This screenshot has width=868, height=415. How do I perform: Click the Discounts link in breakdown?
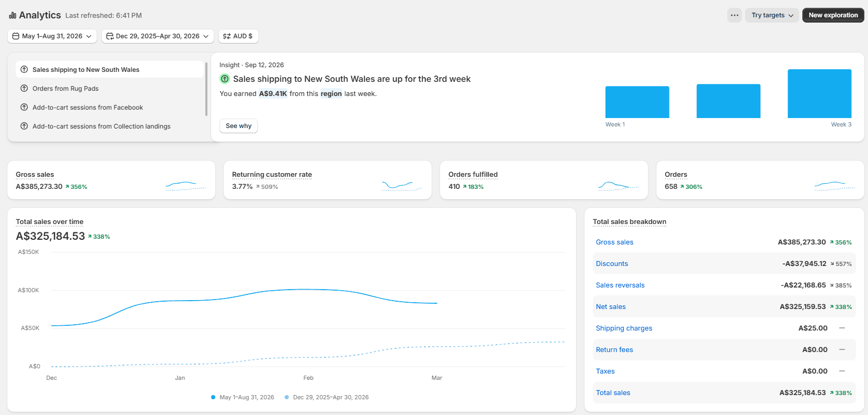tap(612, 264)
